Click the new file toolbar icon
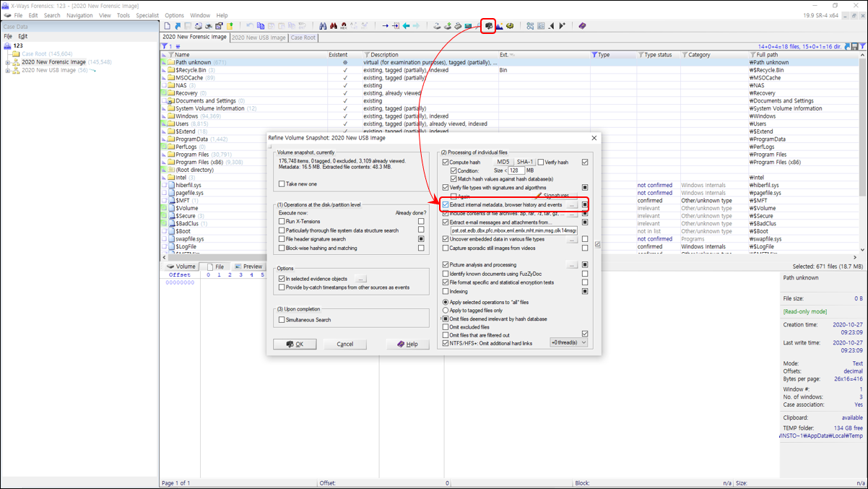The height and width of the screenshot is (489, 868). pyautogui.click(x=167, y=26)
